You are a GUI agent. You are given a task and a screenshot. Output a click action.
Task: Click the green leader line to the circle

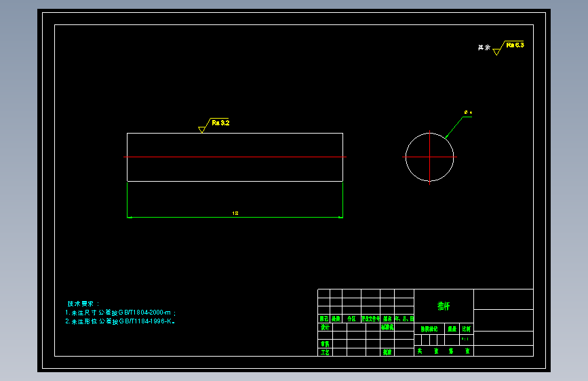pos(454,127)
